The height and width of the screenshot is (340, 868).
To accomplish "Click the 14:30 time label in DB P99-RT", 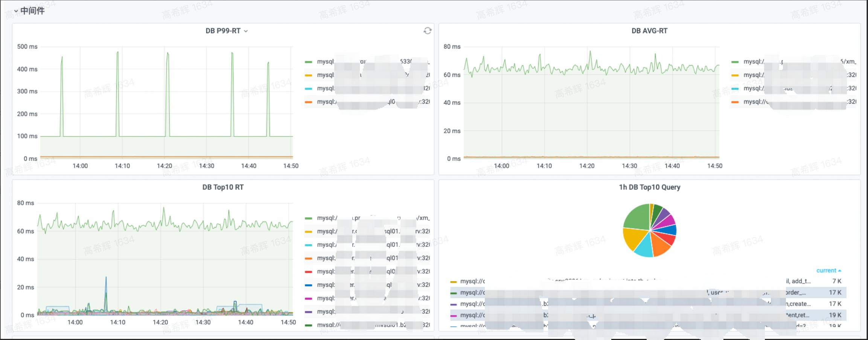I will (206, 166).
